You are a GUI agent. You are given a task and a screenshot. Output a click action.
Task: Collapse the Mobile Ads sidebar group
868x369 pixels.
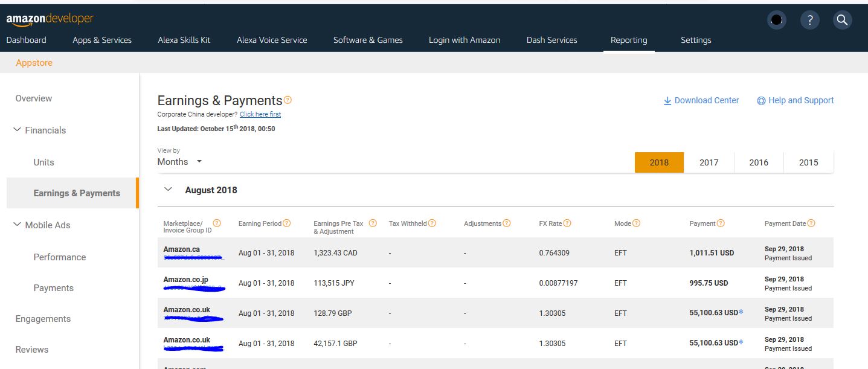click(x=17, y=225)
